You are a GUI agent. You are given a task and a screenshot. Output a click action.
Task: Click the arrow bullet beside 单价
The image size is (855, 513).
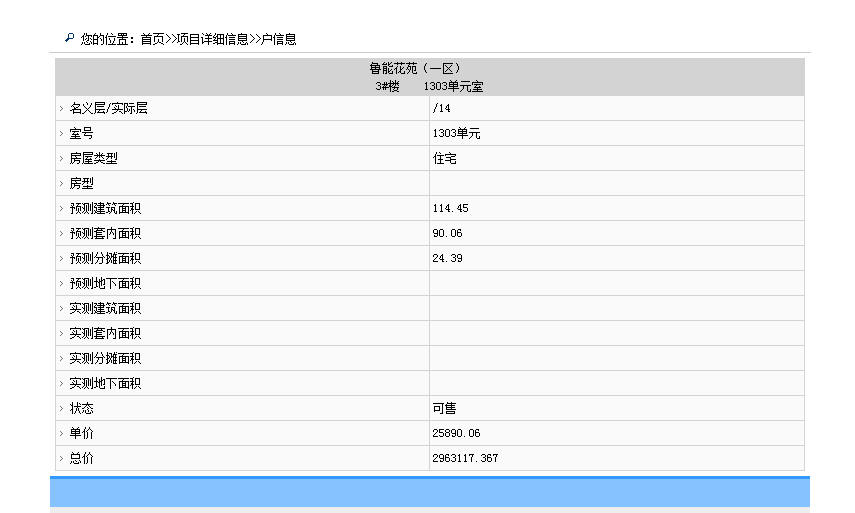(61, 434)
